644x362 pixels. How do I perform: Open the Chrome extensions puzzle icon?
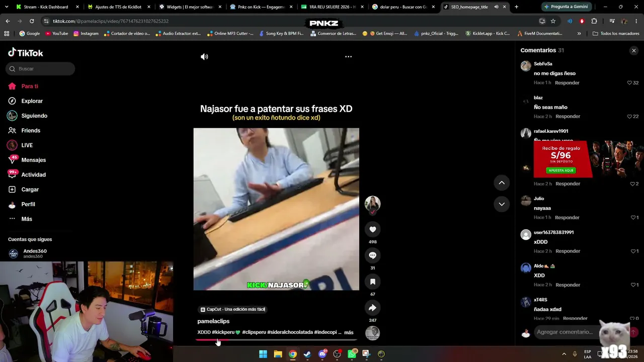[594, 21]
